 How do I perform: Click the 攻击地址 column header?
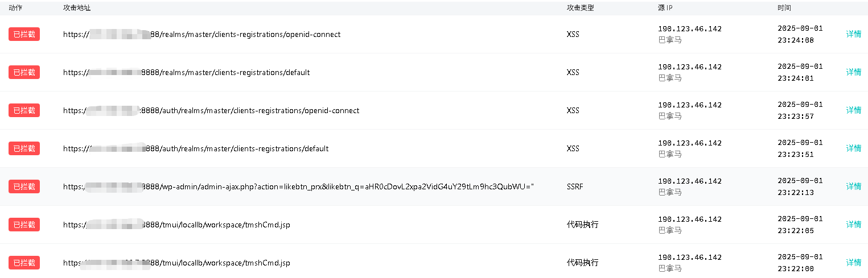77,8
